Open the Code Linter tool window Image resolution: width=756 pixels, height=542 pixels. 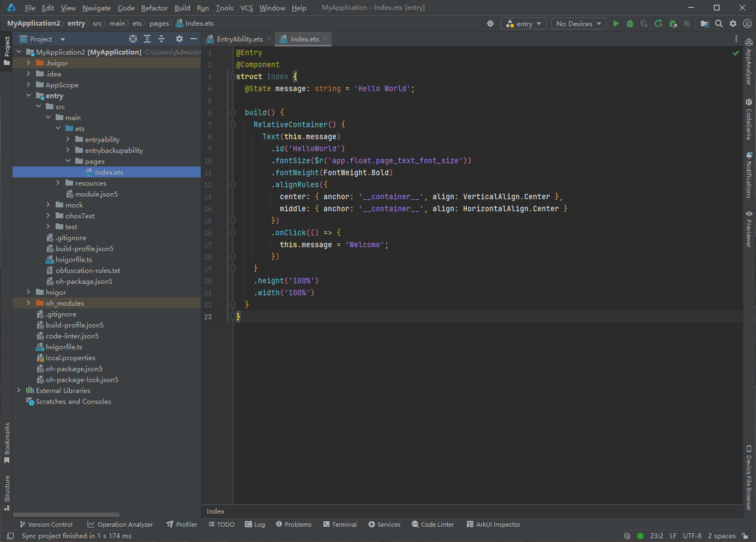click(x=433, y=525)
